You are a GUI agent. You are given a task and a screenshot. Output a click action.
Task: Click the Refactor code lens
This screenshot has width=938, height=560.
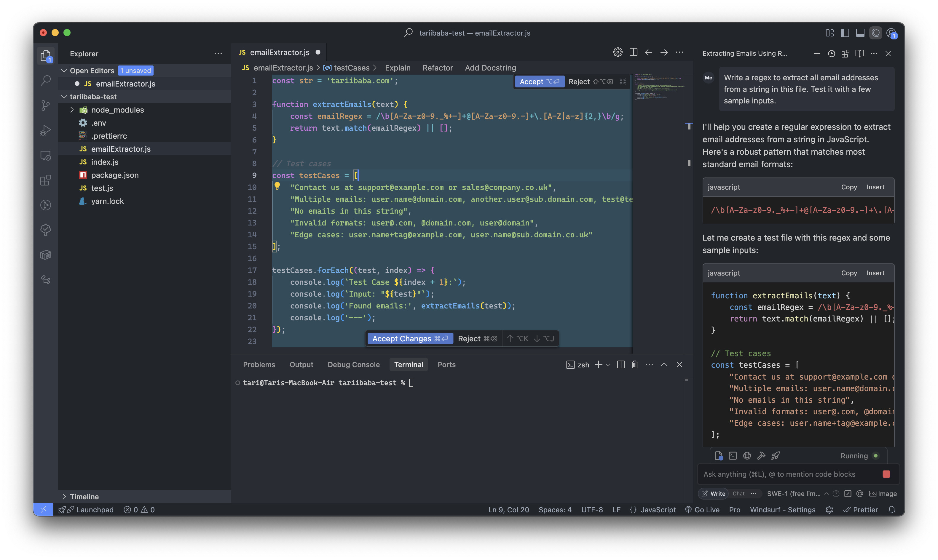[x=438, y=68]
